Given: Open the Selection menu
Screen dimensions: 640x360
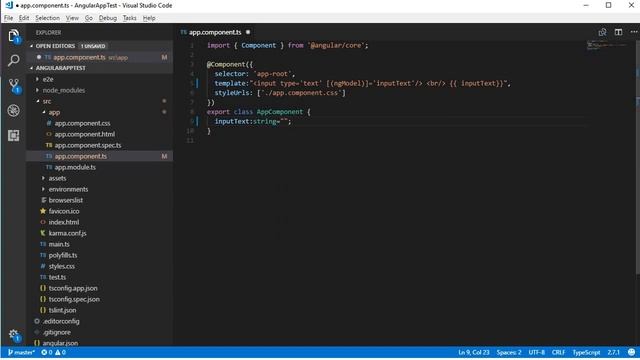Looking at the screenshot, I should (x=47, y=18).
